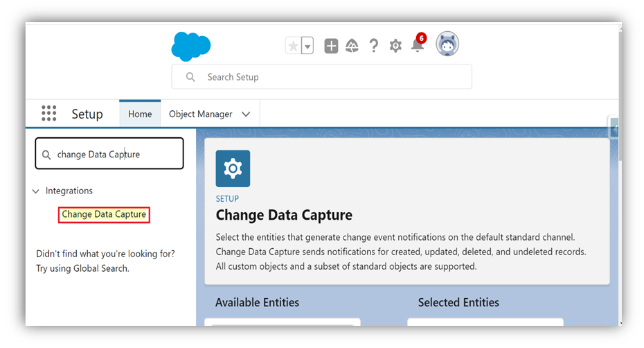Expand the Object Manager chevron dropdown
Image resolution: width=644 pixels, height=348 pixels.
tap(246, 114)
